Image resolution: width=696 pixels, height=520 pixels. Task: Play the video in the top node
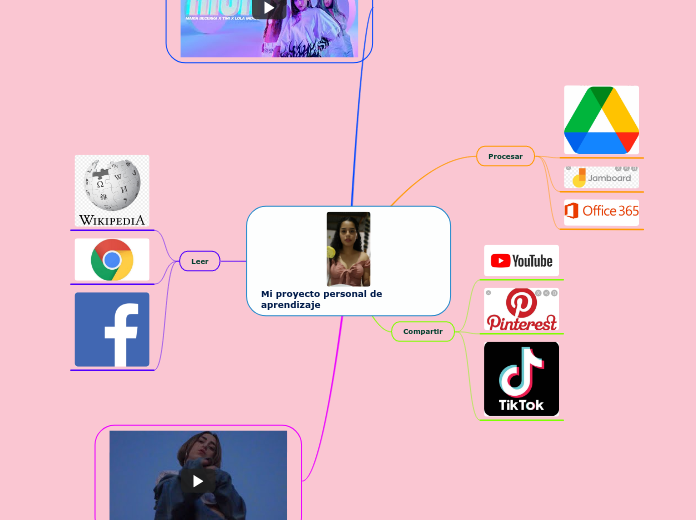(x=269, y=8)
